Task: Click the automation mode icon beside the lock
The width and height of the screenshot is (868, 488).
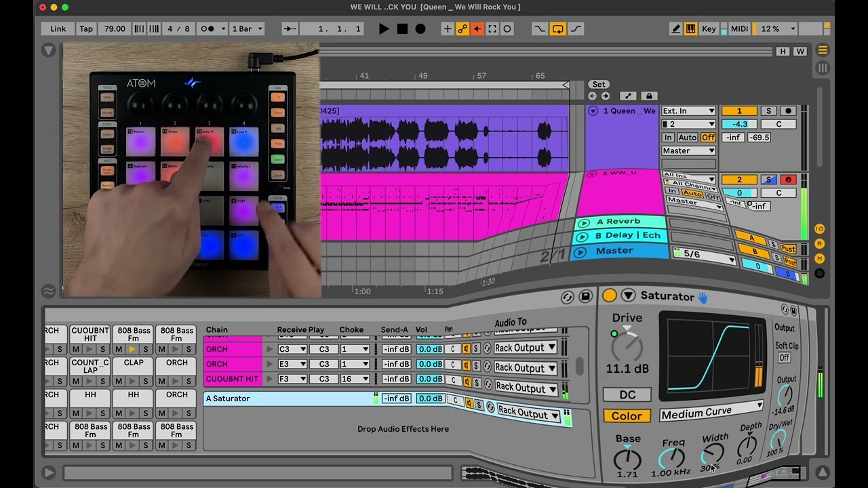Action: (x=629, y=96)
